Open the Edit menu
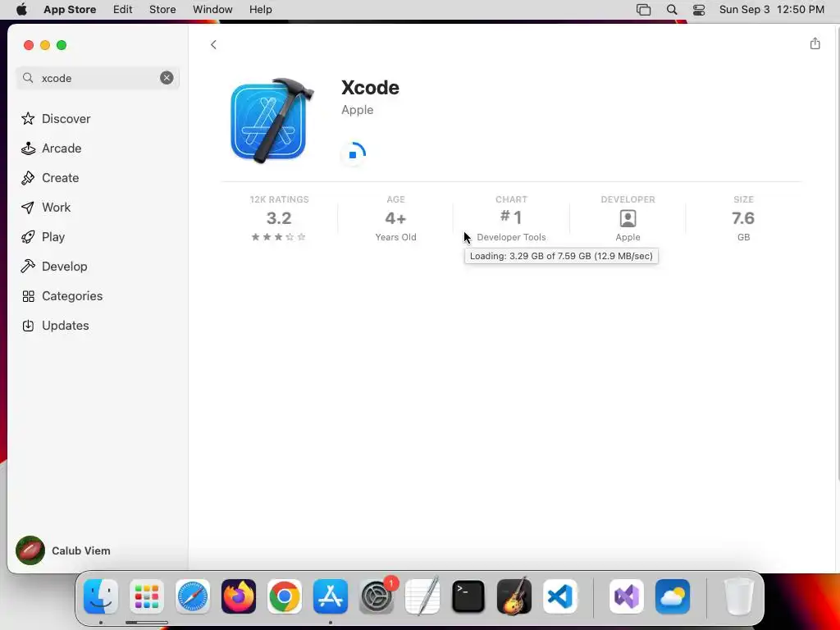This screenshot has width=840, height=630. [x=123, y=10]
